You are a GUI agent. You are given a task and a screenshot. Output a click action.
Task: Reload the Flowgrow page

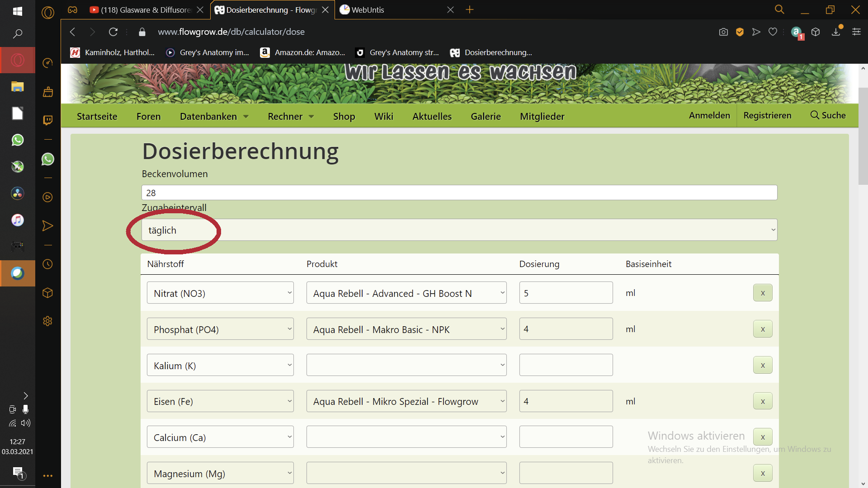click(x=113, y=32)
